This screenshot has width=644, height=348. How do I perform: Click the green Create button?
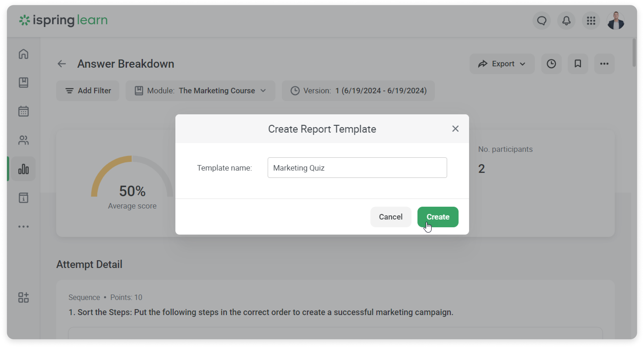pos(438,217)
